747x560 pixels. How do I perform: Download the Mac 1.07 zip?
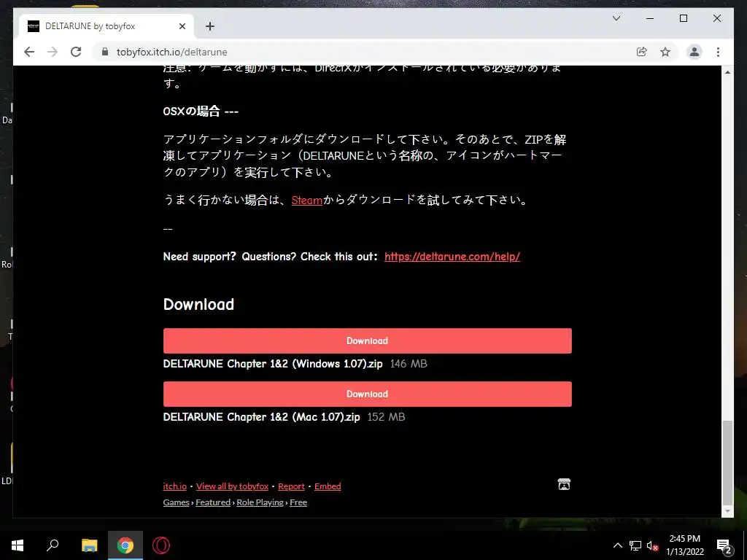click(368, 394)
